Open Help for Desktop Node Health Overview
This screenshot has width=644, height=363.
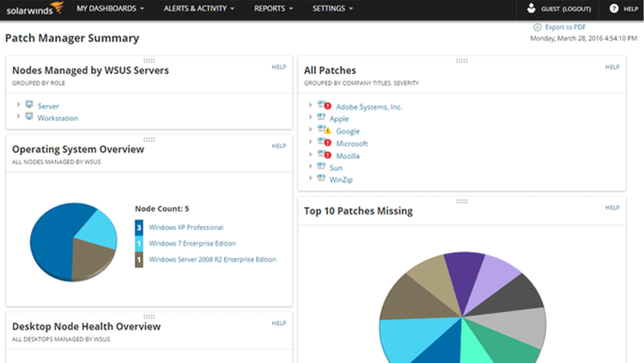point(279,324)
